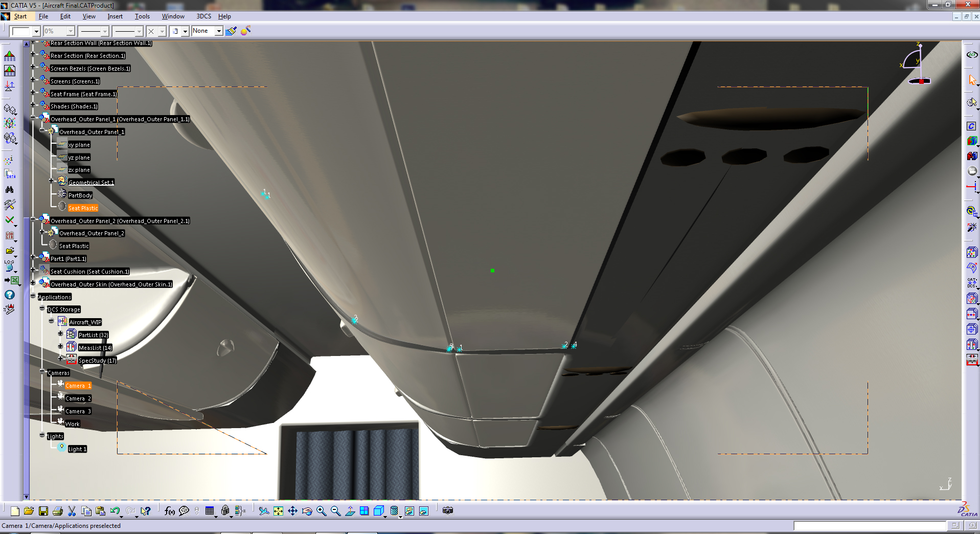This screenshot has width=980, height=534.
Task: Activate the Fly Mode airplane icon
Action: click(x=263, y=511)
